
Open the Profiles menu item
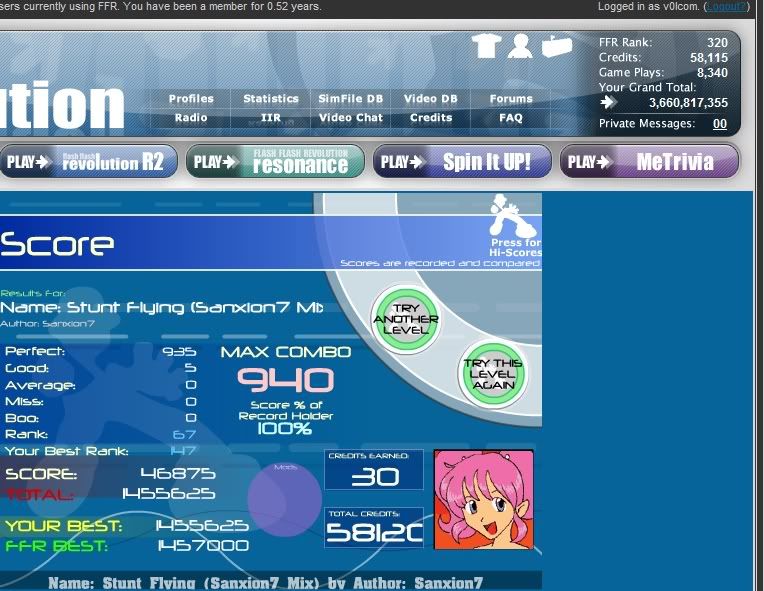(x=191, y=99)
